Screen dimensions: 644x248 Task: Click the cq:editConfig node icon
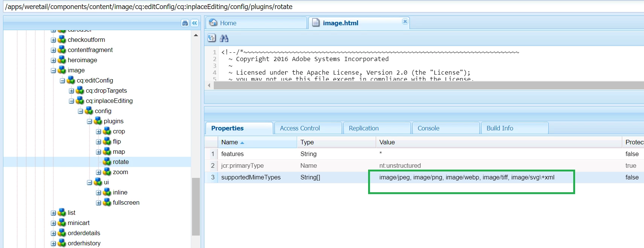click(x=71, y=80)
